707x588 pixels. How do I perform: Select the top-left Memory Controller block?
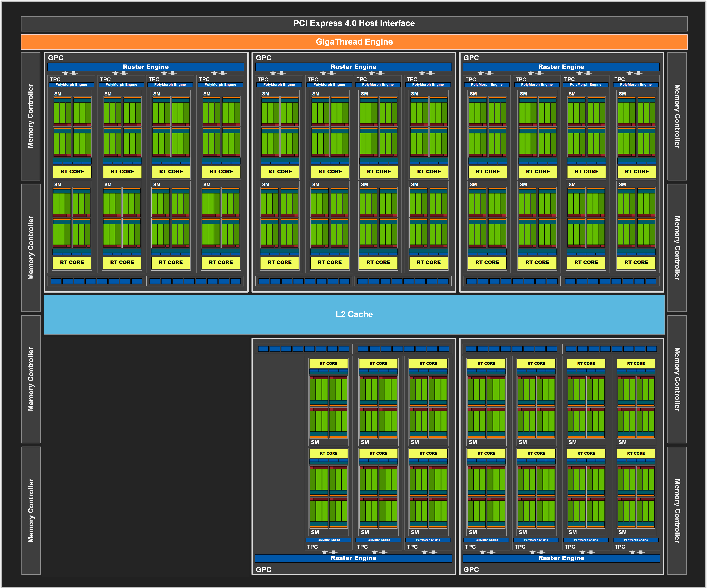point(31,116)
